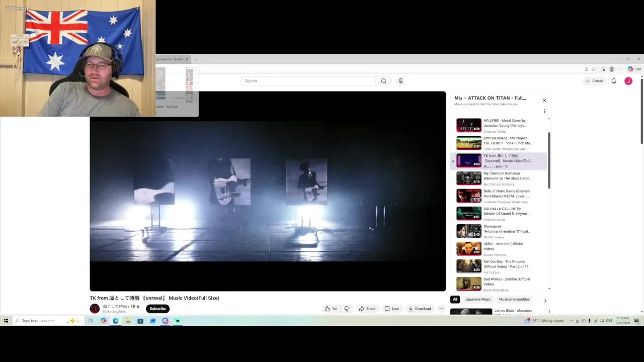
Task: Play Skillet Monster Official Video
Action: (498, 249)
